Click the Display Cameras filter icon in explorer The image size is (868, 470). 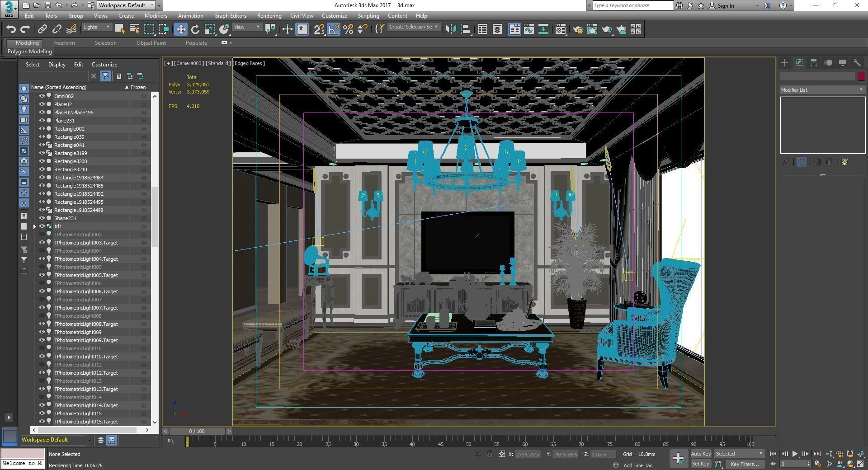(24, 120)
